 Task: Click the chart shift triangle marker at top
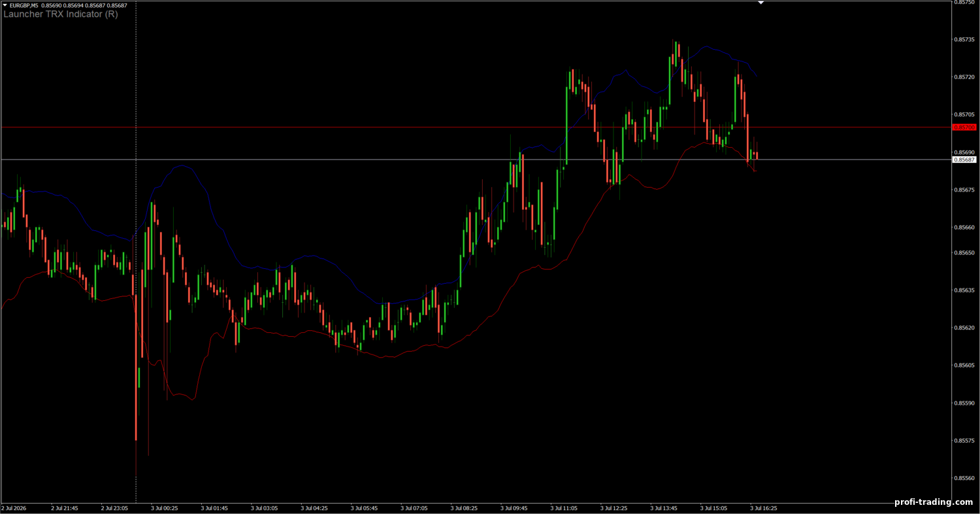coord(760,3)
